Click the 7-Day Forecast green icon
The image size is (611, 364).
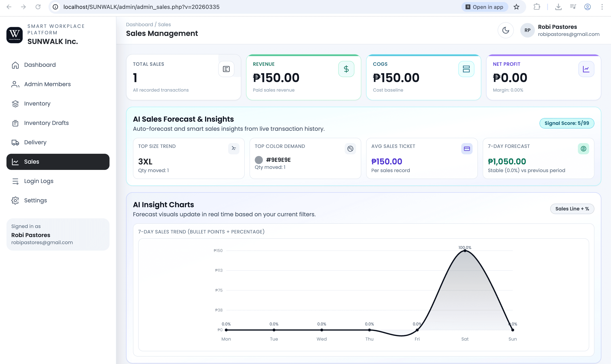click(584, 148)
